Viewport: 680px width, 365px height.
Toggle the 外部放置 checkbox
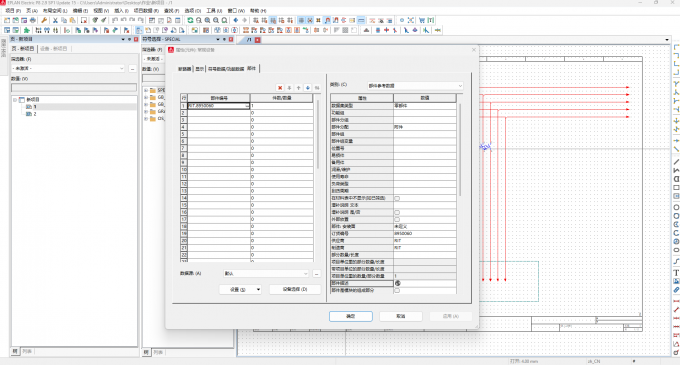[x=397, y=219]
